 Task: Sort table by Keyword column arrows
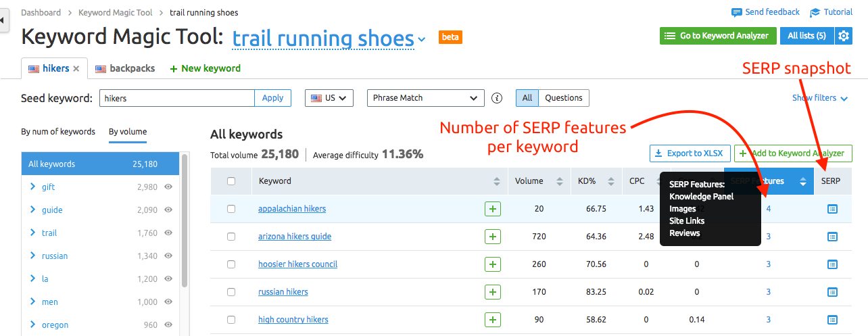[x=497, y=181]
